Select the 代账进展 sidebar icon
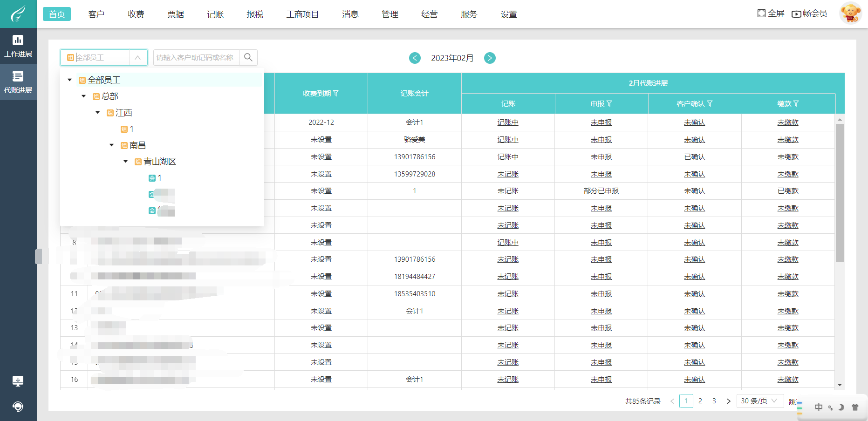This screenshot has width=868, height=421. point(18,82)
